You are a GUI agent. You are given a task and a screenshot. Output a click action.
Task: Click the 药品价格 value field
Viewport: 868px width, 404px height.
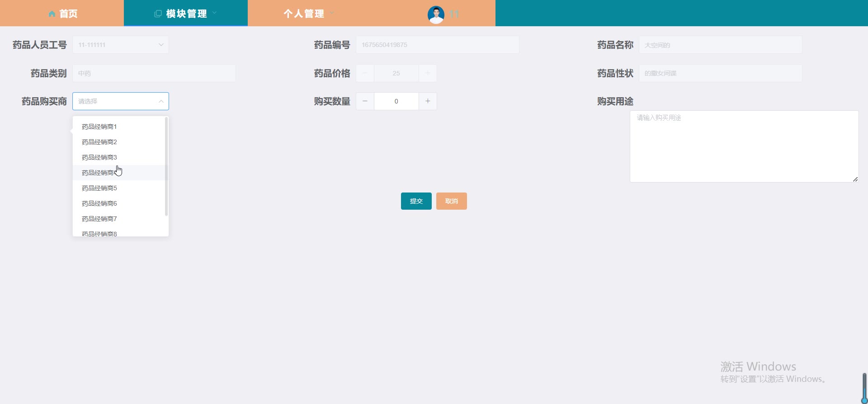pyautogui.click(x=396, y=73)
